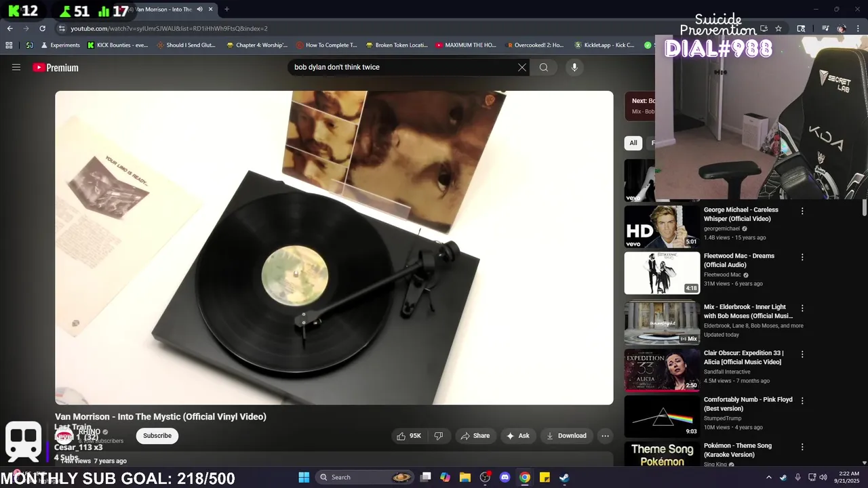Image resolution: width=868 pixels, height=488 pixels.
Task: Open MAXIMUM THE HO... bookmark
Action: tap(466, 45)
